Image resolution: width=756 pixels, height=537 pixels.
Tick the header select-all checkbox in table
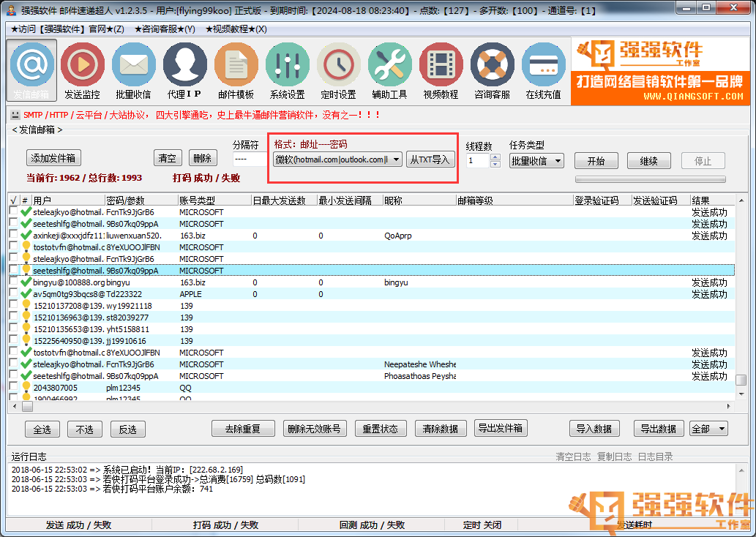[x=13, y=200]
